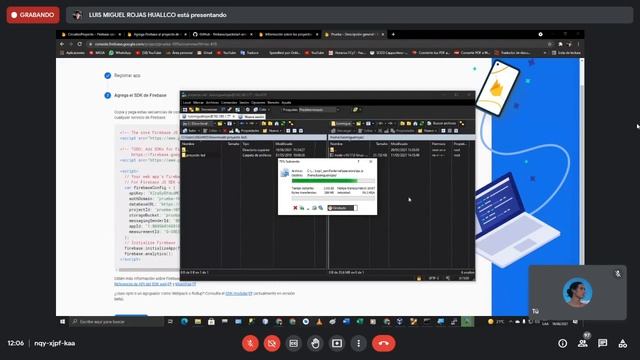Open the transfer presets Predeterminado dropdown
Image resolution: width=640 pixels, height=360 pixels.
click(x=320, y=109)
